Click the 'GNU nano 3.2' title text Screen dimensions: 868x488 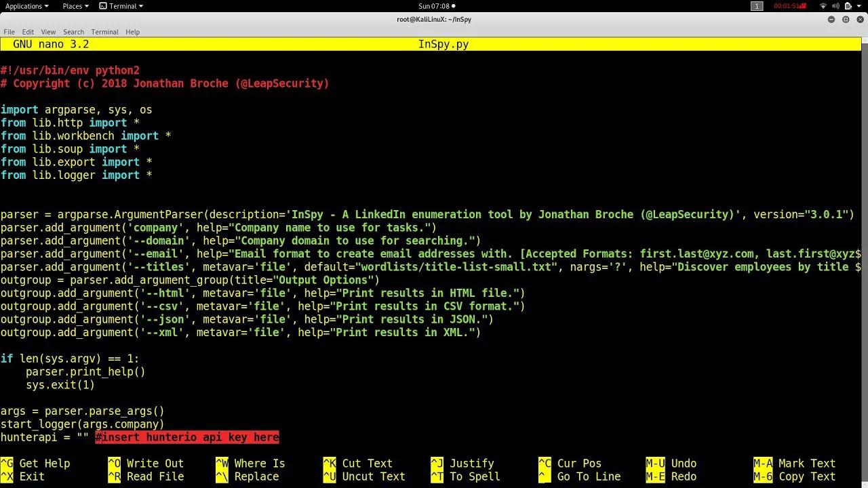pyautogui.click(x=51, y=44)
